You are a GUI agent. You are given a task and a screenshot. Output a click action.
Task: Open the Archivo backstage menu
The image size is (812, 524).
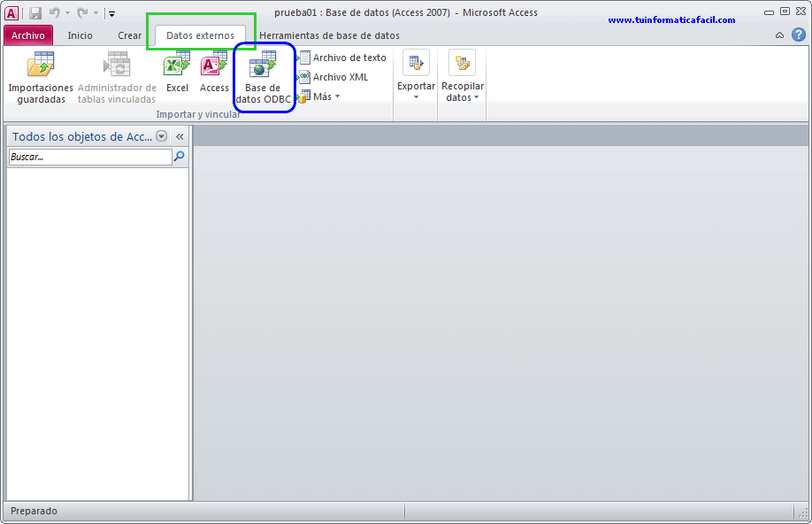(x=28, y=35)
